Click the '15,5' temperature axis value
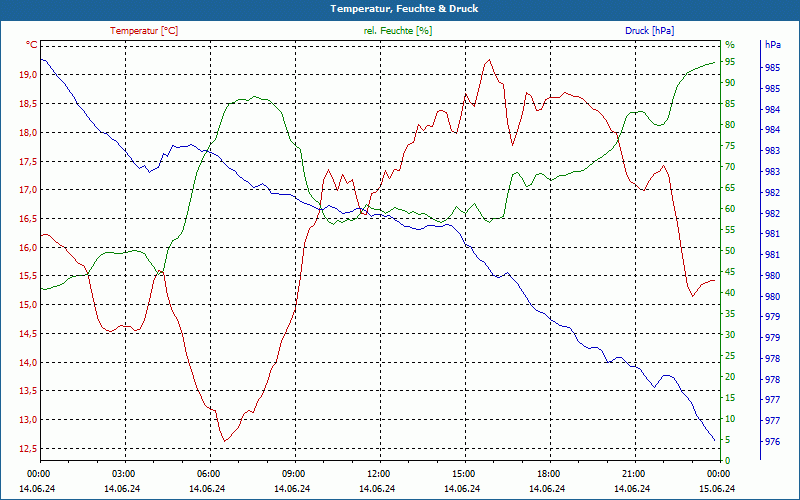Viewport: 800px width, 500px height. coord(29,276)
